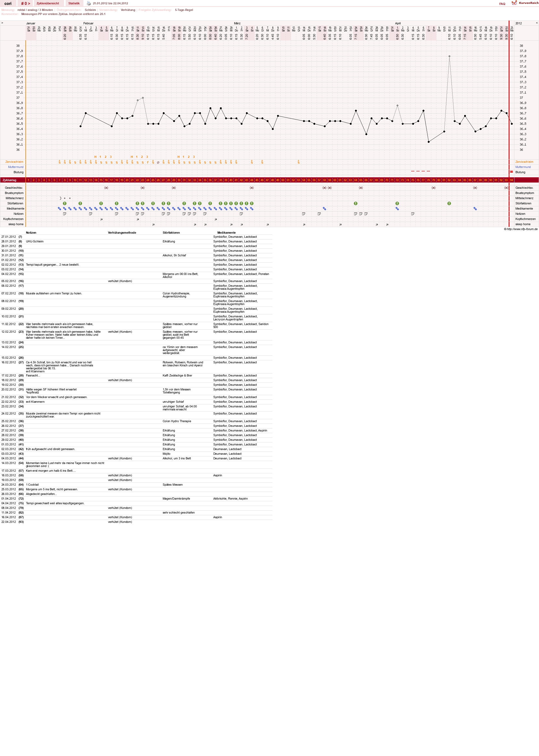
Task: Click the Störfaktoren warning icon on cycle day 64
Action: (356, 204)
